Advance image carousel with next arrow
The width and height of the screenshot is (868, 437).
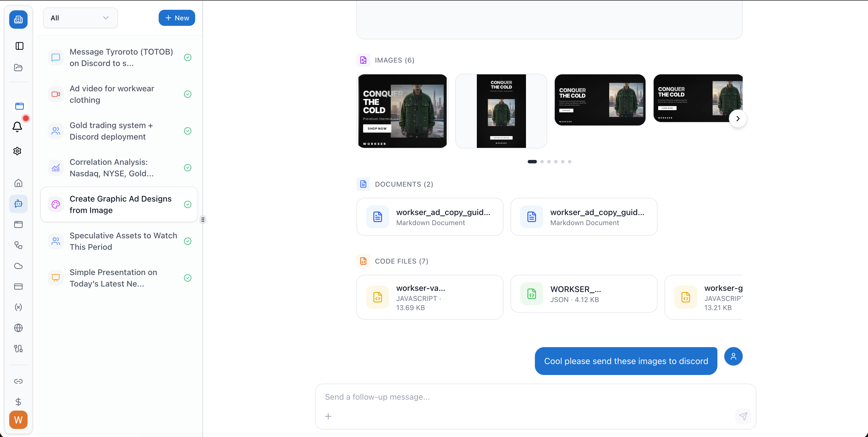click(x=738, y=119)
